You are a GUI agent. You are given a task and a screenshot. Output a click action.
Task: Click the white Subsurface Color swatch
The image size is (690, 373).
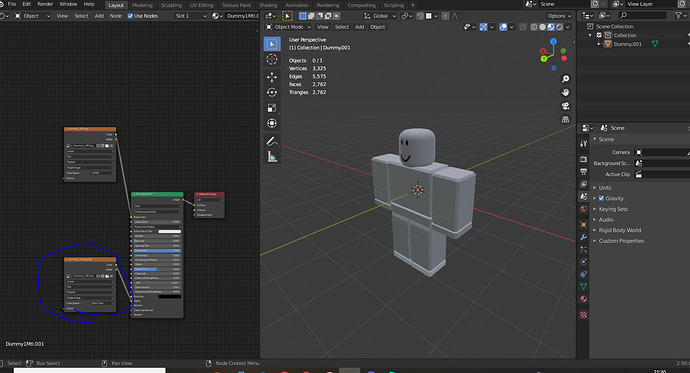click(169, 231)
